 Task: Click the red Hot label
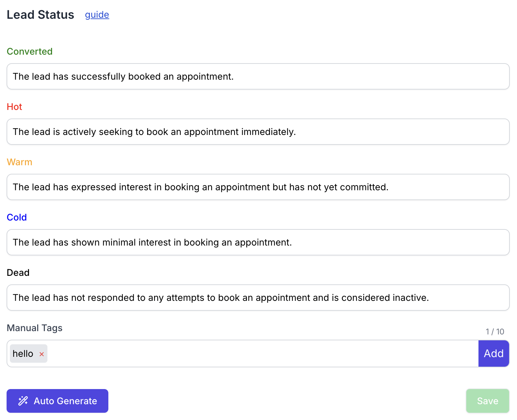[14, 107]
